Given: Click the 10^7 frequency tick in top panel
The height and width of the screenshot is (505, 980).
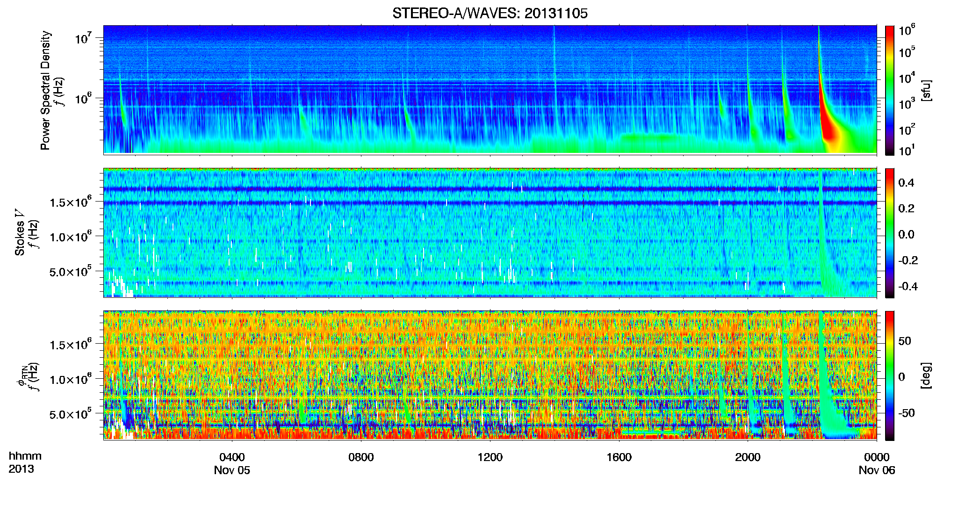Looking at the screenshot, I should click(83, 38).
